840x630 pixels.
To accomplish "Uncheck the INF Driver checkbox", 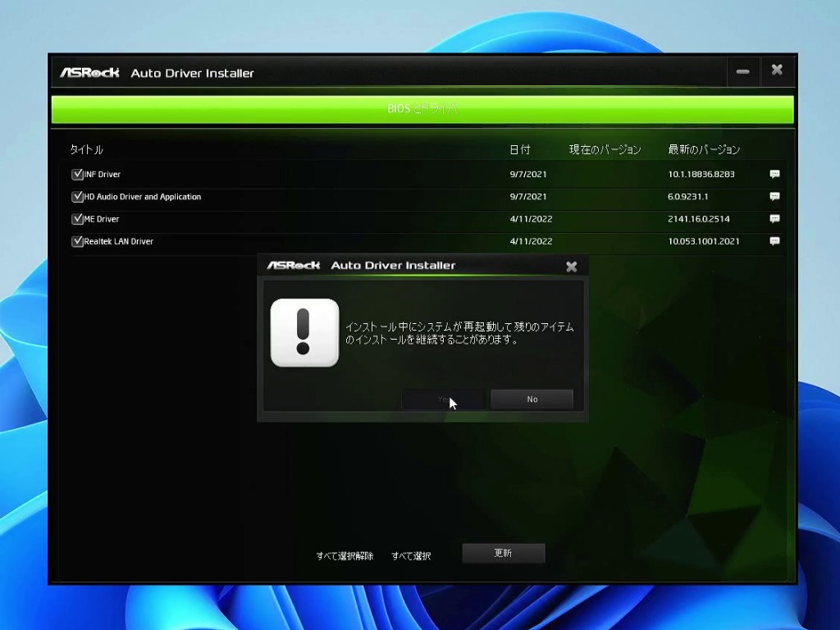I will click(77, 174).
